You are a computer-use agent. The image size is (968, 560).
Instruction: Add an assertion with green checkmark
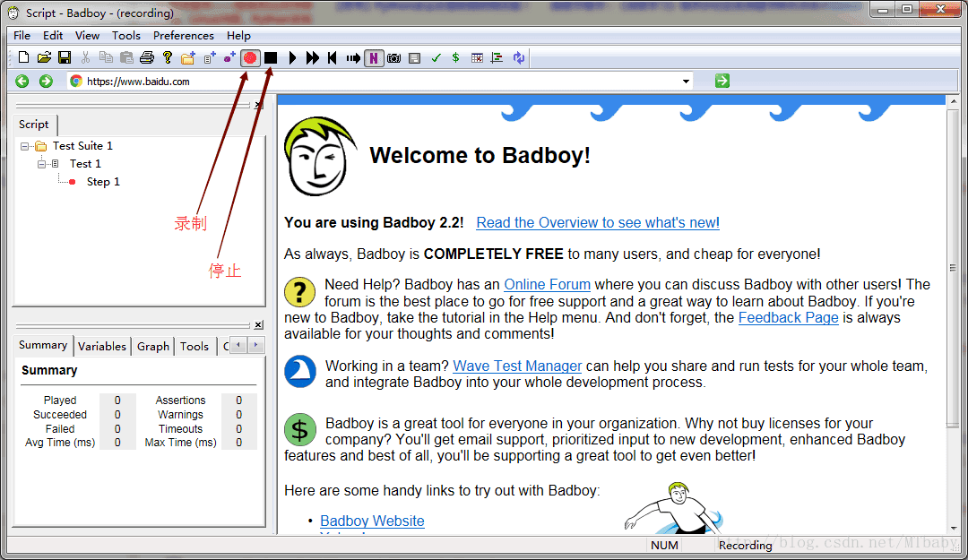click(x=436, y=58)
